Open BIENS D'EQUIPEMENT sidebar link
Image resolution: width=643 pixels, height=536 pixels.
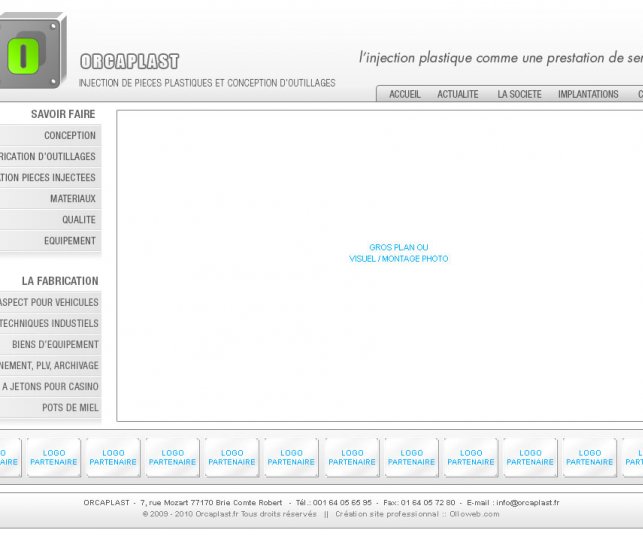click(x=55, y=345)
